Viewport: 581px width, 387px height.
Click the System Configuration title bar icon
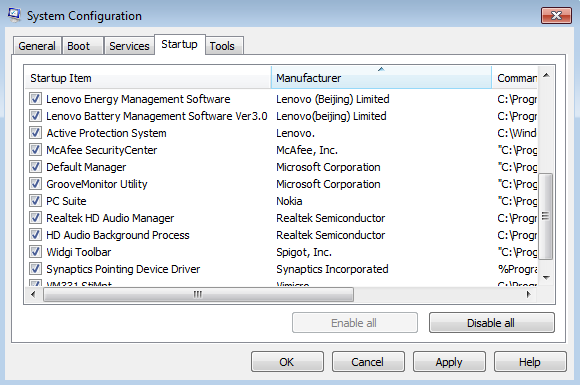click(x=14, y=15)
